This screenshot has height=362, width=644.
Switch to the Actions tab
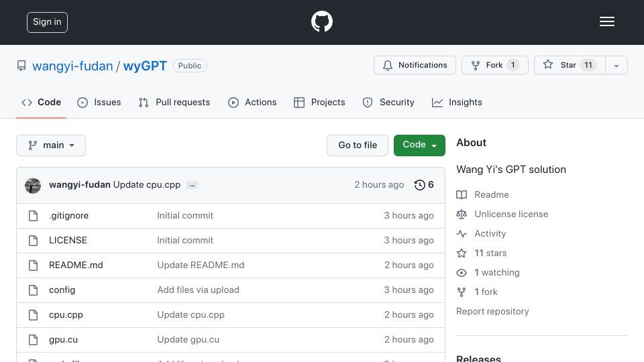pos(252,102)
